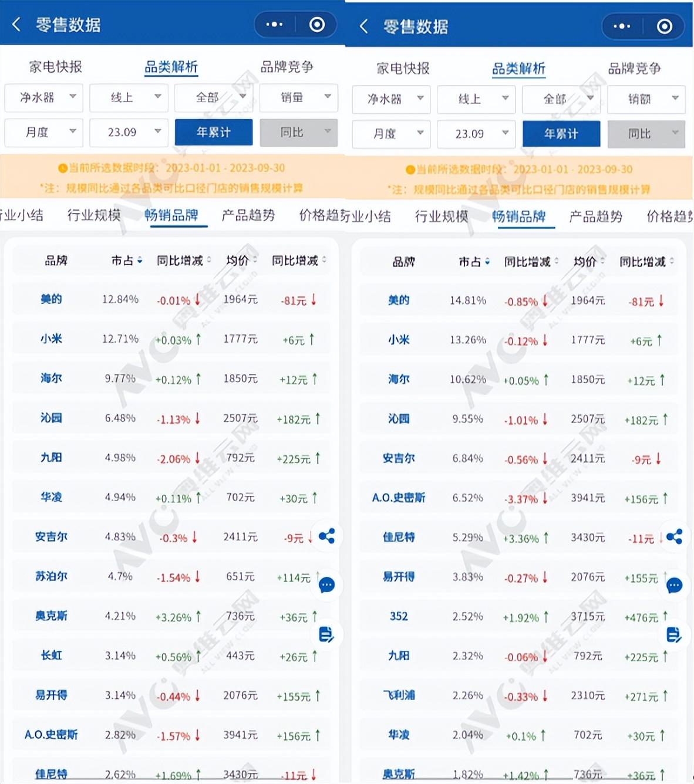Screen dimensions: 694x784
Task: Open the 月度 period dropdown in the right screen
Action: click(x=391, y=134)
